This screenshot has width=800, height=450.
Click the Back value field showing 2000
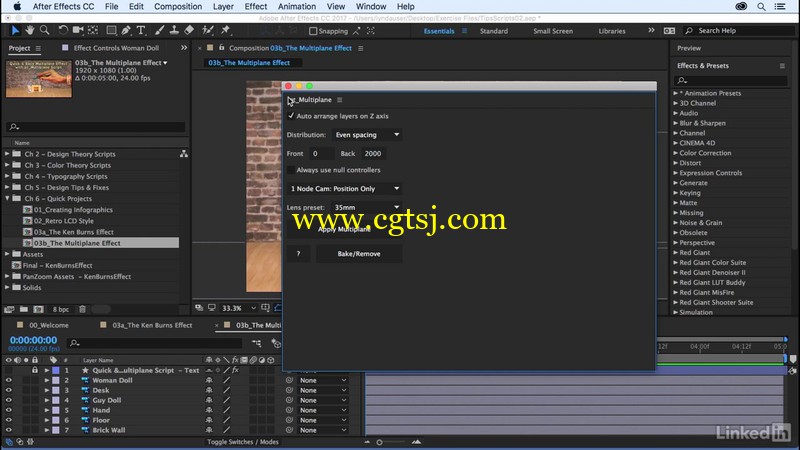point(373,154)
